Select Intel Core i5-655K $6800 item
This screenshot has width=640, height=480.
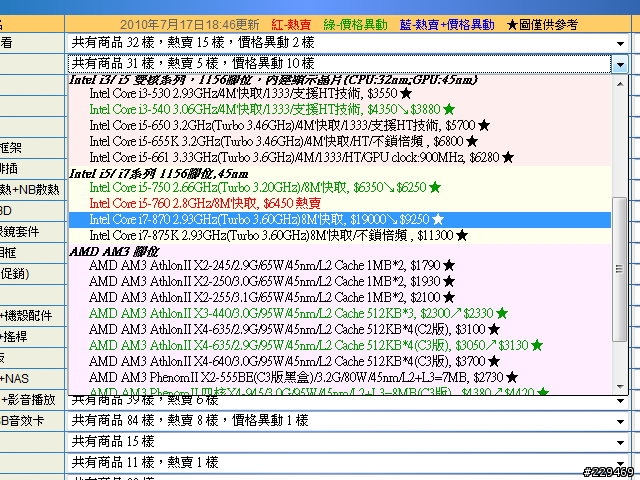[x=340, y=141]
